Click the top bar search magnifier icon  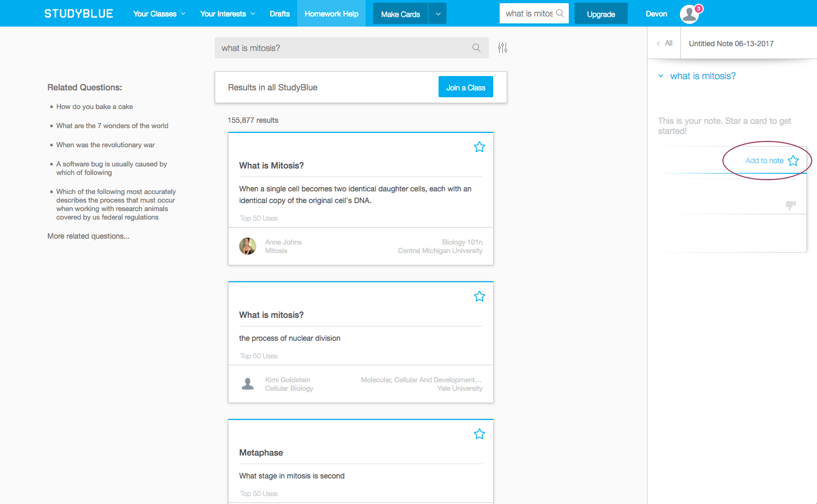560,13
